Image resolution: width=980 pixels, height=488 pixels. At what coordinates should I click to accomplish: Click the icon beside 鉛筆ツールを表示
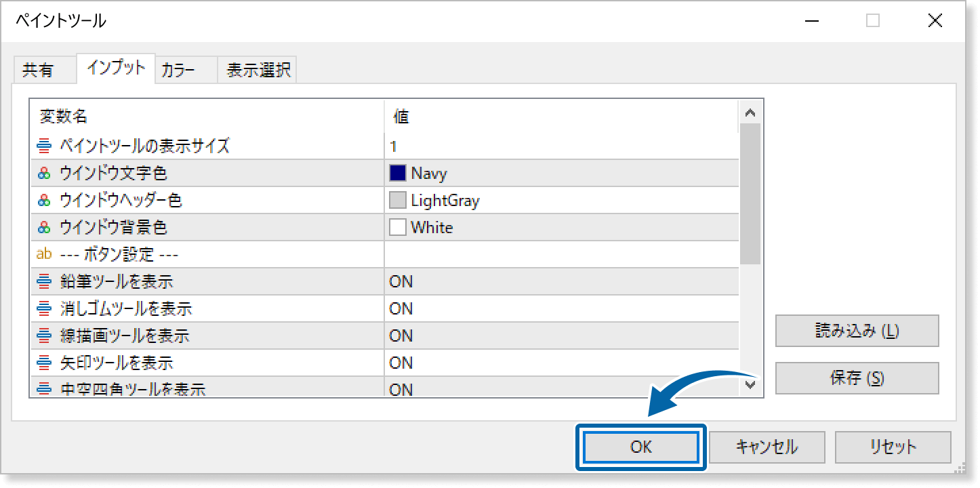(44, 282)
